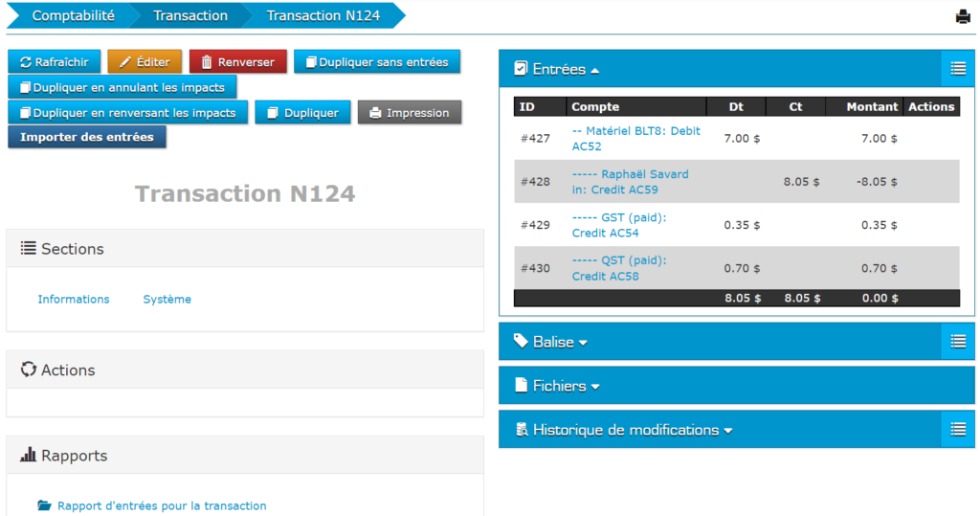
Task: Open the Entrées panel list menu icon
Action: [x=958, y=69]
